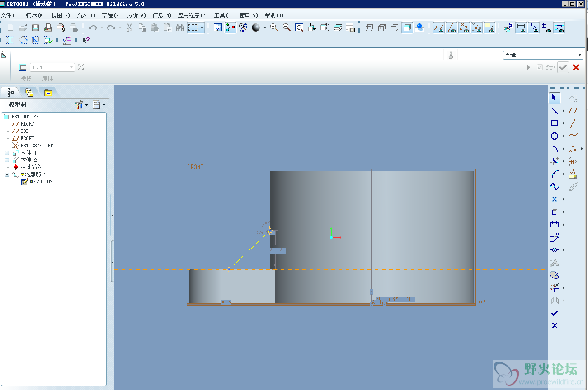Click the flip rib direction icon
588x390 pixels.
point(80,67)
